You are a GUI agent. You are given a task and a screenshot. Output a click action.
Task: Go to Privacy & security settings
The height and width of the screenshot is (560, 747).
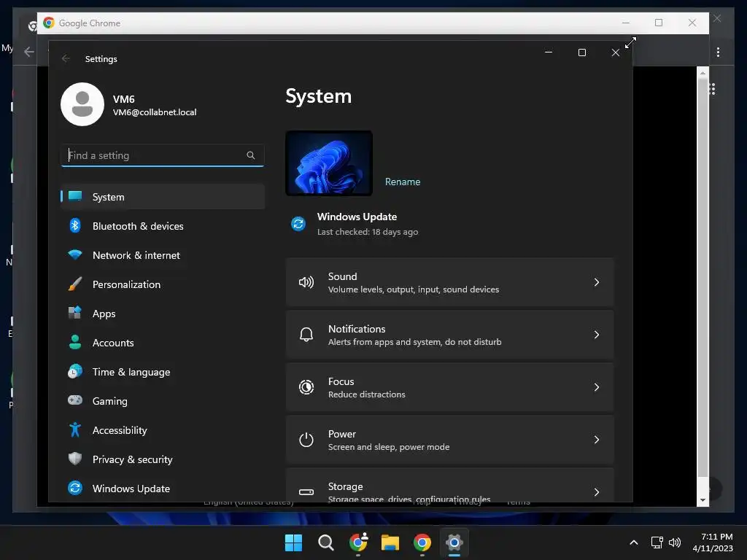tap(163, 459)
